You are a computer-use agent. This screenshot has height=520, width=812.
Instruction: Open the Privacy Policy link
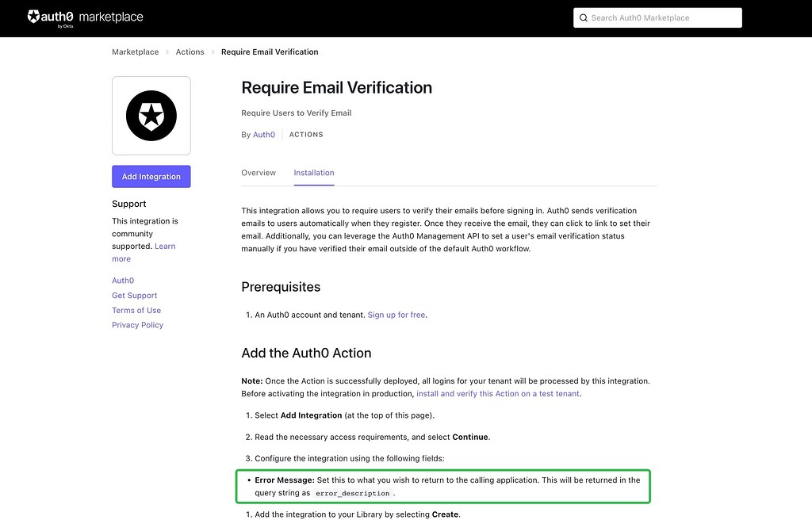(x=137, y=325)
